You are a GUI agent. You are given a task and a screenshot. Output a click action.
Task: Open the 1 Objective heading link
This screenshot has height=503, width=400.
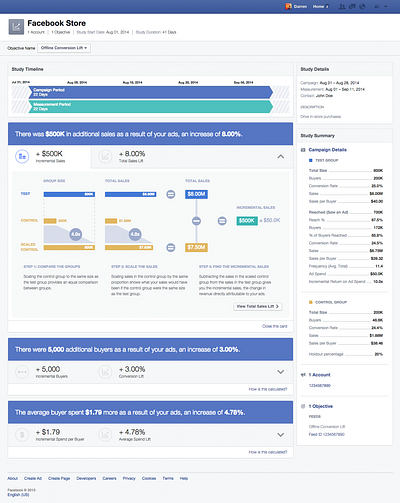pyautogui.click(x=321, y=406)
